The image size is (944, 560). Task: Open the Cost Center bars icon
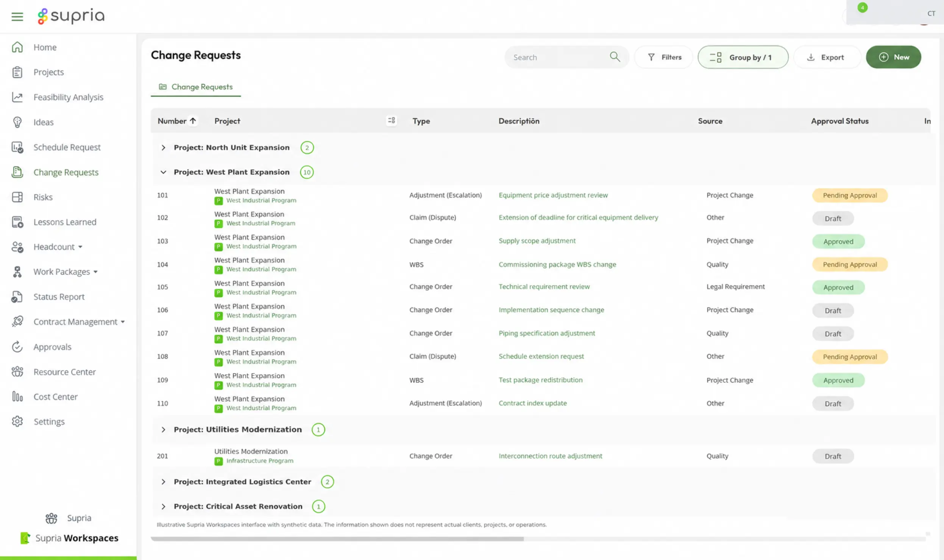(17, 396)
